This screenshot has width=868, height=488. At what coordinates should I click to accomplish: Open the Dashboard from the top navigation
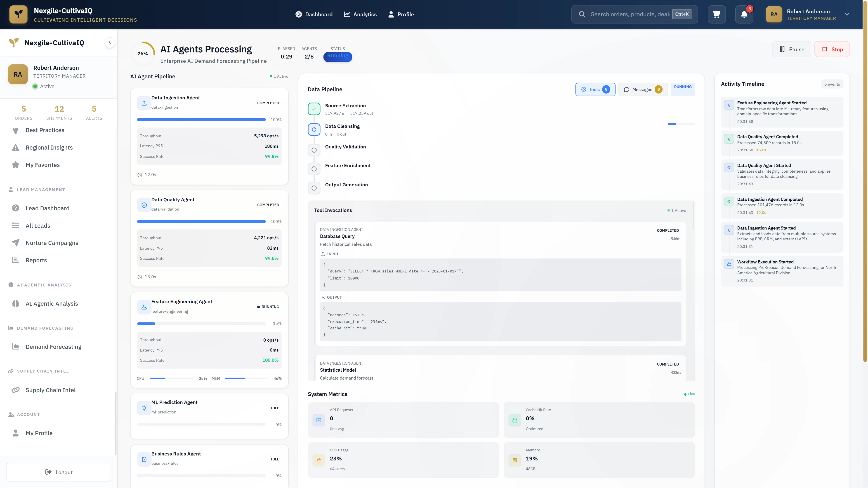(x=314, y=14)
